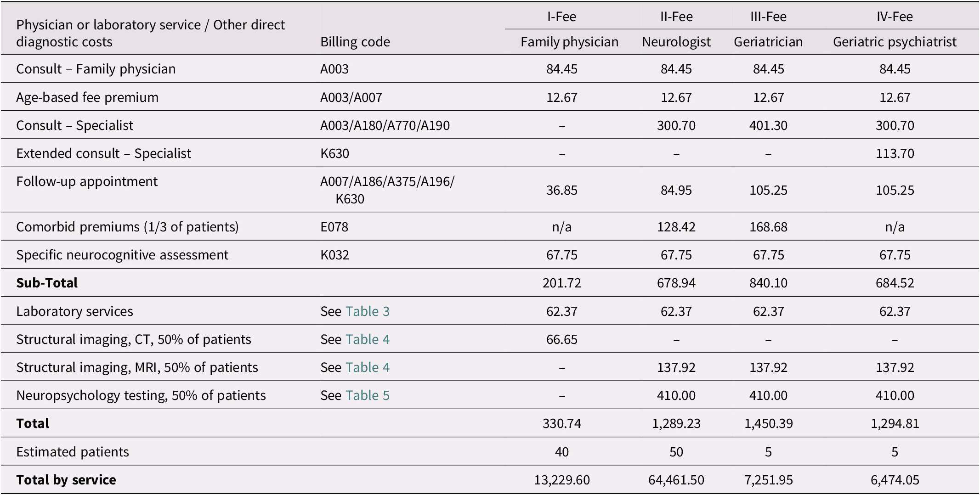
Task: Click Geriatrician specialist consult fee 401.30
Action: coord(768,125)
